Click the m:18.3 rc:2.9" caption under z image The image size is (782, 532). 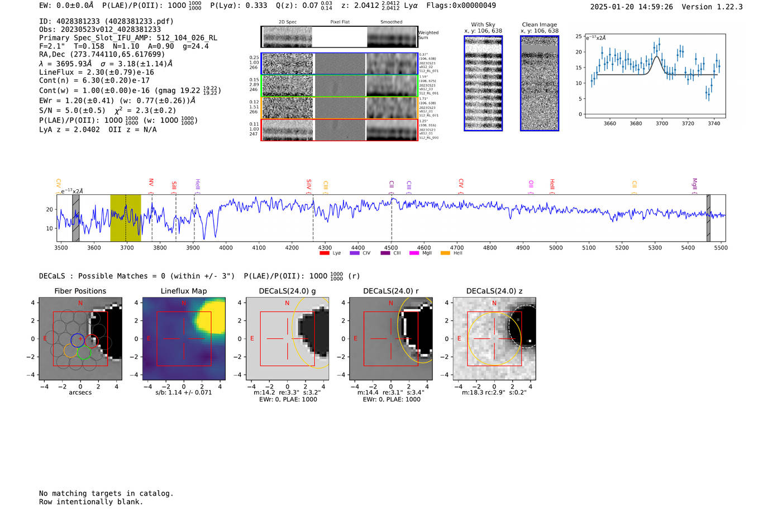click(494, 392)
